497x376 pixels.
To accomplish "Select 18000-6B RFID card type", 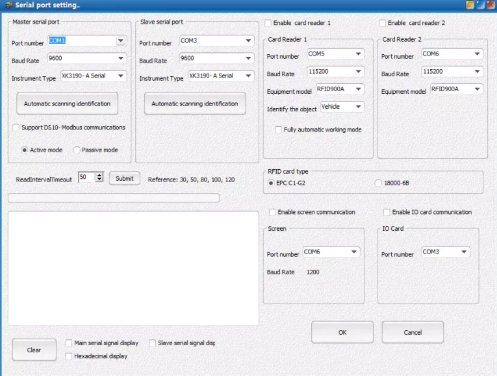I will pos(378,183).
